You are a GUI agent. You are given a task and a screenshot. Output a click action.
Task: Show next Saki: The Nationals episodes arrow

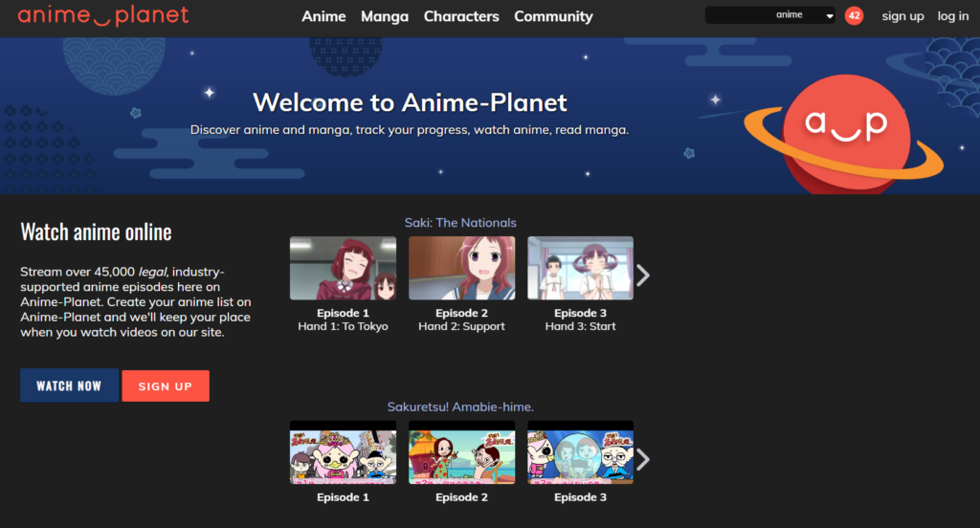coord(643,275)
